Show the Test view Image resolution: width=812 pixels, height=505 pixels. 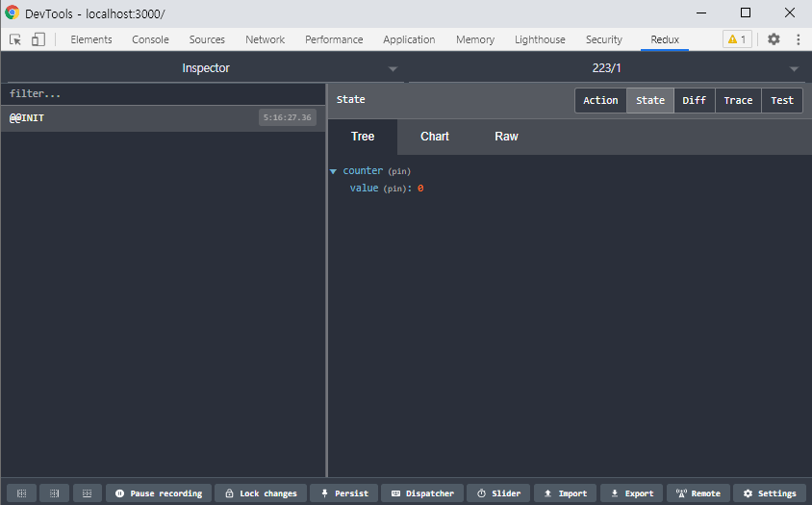pos(782,100)
